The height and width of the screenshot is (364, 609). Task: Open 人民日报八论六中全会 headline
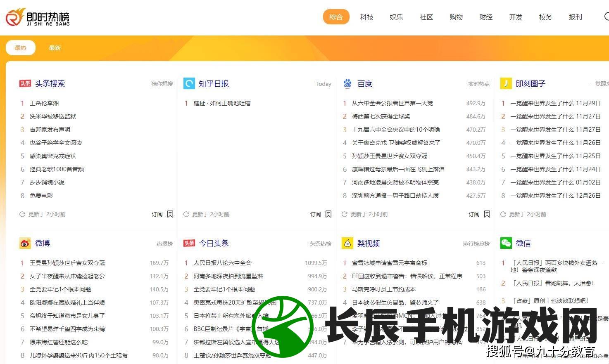tap(222, 263)
